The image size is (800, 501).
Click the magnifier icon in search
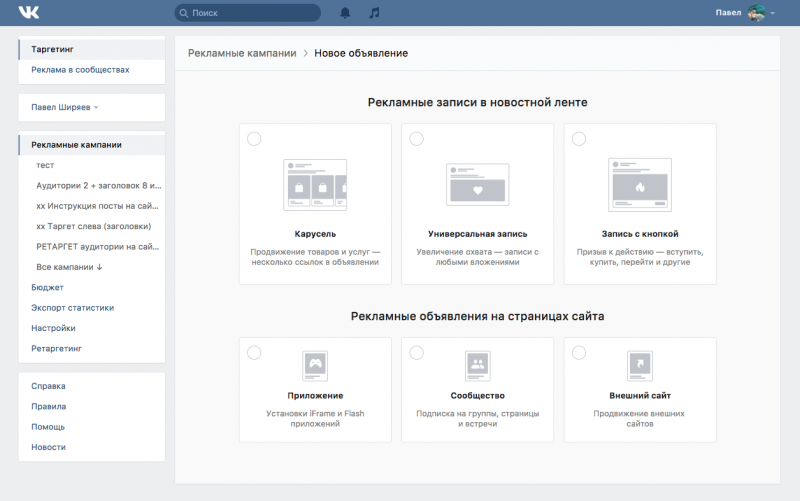(x=184, y=13)
